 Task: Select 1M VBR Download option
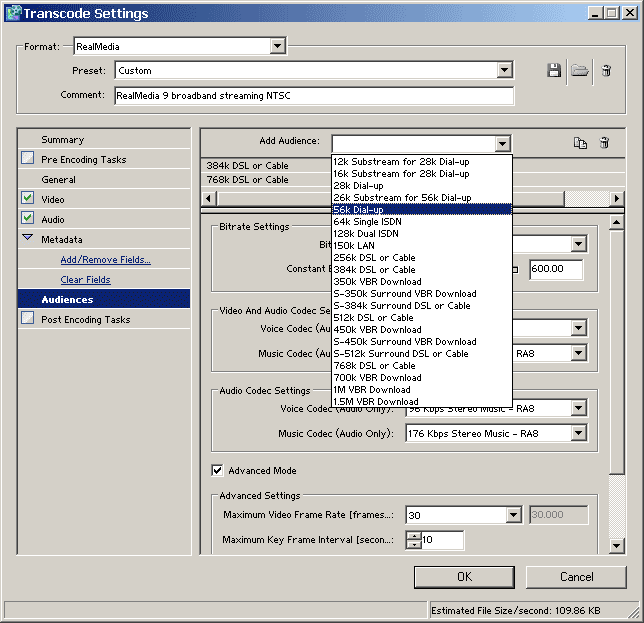pyautogui.click(x=422, y=390)
